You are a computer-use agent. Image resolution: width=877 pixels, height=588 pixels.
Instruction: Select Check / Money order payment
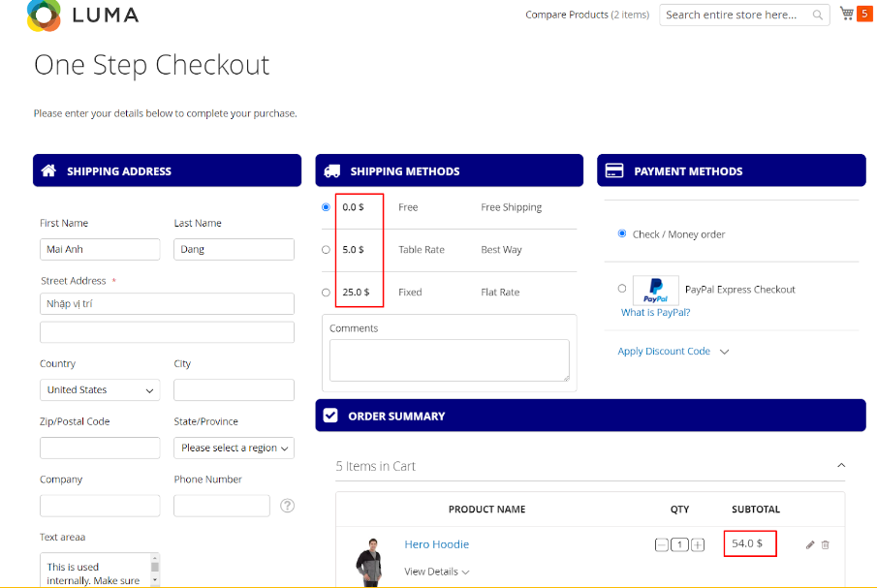622,233
